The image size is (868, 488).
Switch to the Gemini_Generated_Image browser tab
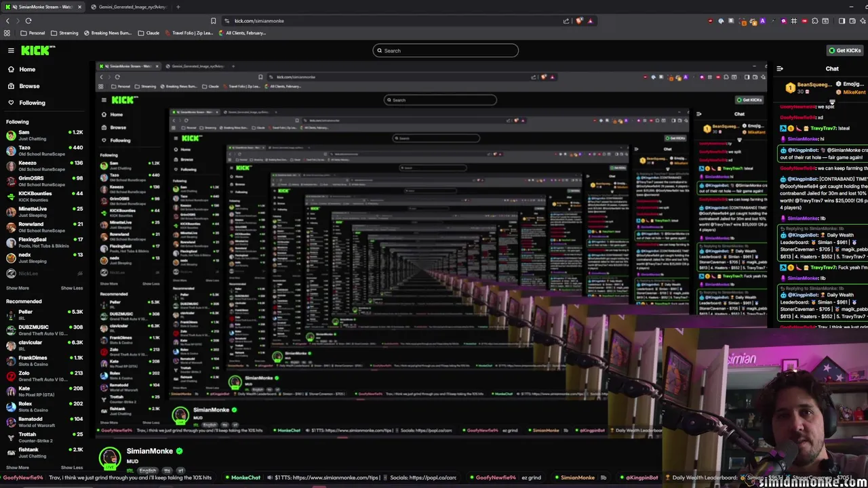pyautogui.click(x=129, y=7)
